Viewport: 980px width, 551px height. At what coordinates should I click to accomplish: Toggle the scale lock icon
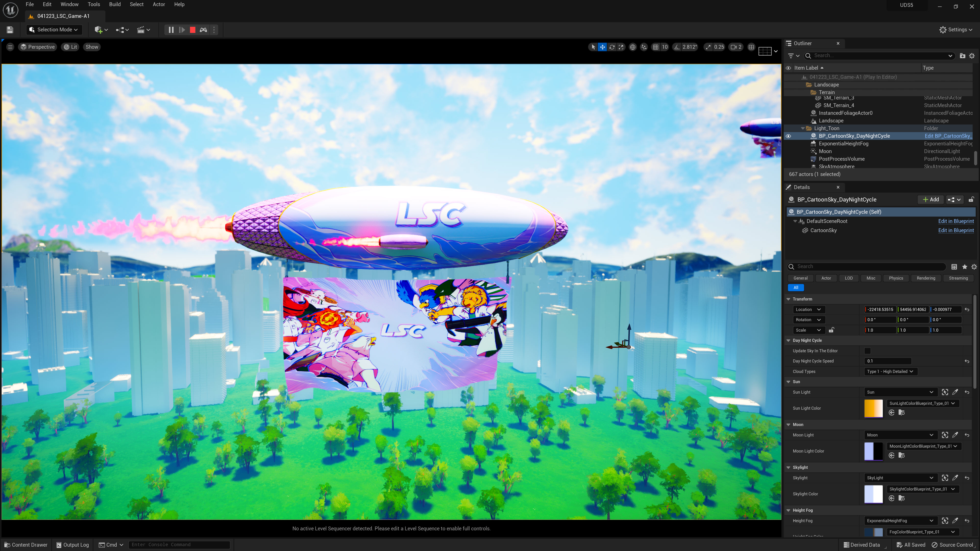click(x=831, y=330)
